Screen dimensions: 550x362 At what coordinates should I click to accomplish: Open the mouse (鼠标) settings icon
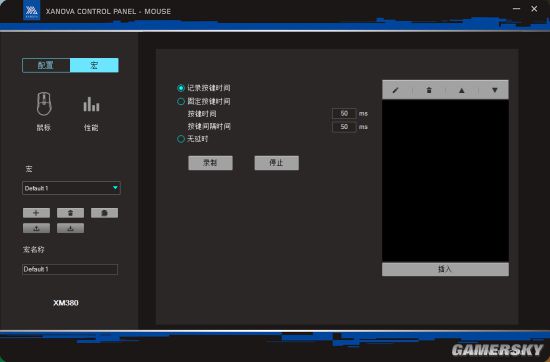[44, 104]
